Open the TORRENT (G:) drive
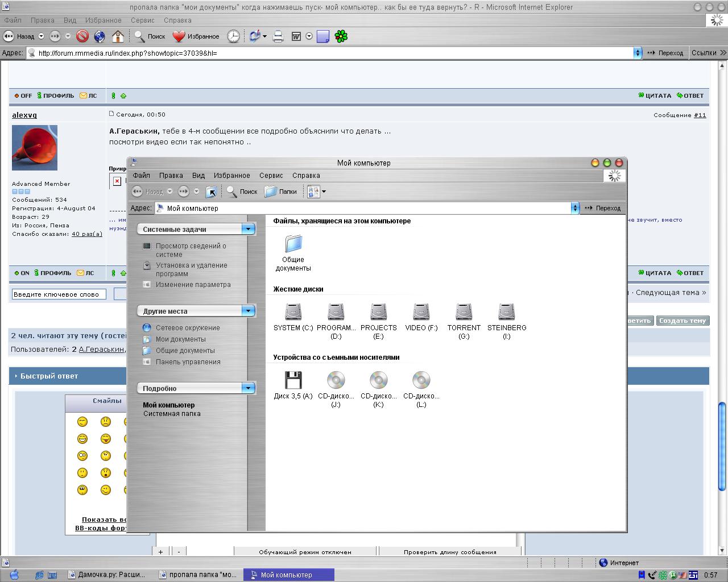The height and width of the screenshot is (582, 728). [464, 312]
